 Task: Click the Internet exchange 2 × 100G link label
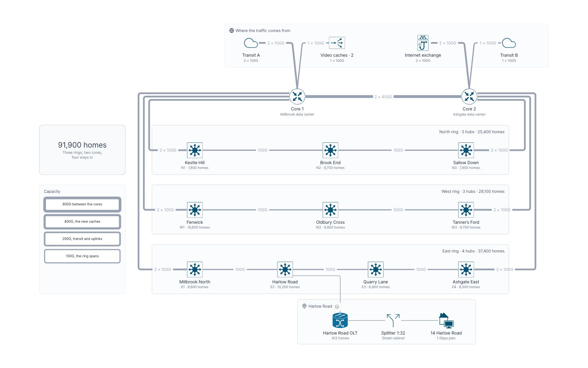[448, 43]
